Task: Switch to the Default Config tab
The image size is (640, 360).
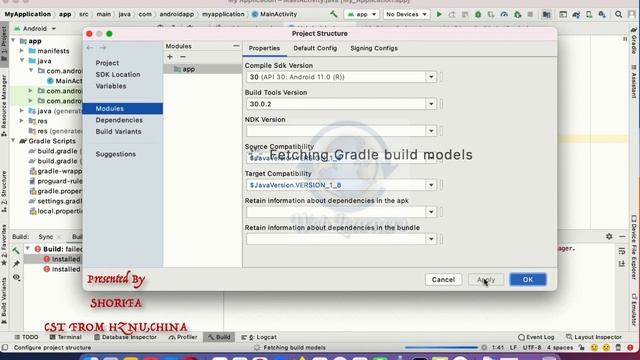Action: tap(315, 48)
